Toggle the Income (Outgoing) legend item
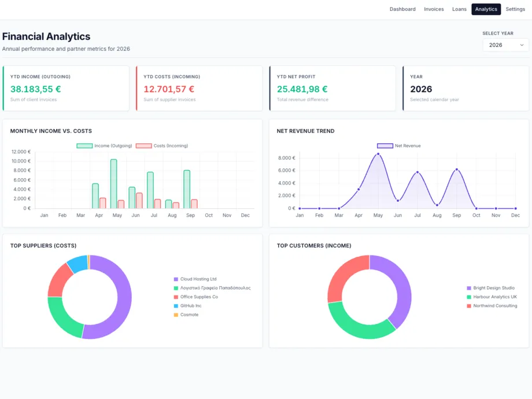The width and height of the screenshot is (532, 399). (x=104, y=146)
